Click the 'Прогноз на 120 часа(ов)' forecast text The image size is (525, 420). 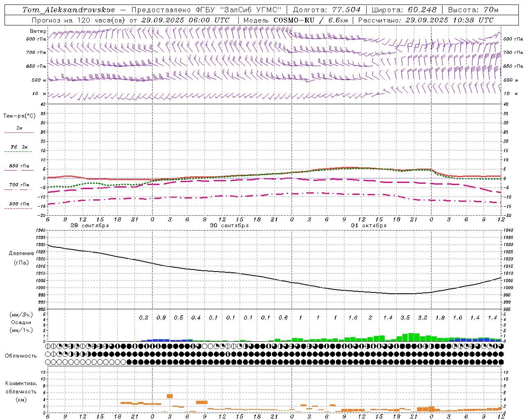(x=79, y=20)
